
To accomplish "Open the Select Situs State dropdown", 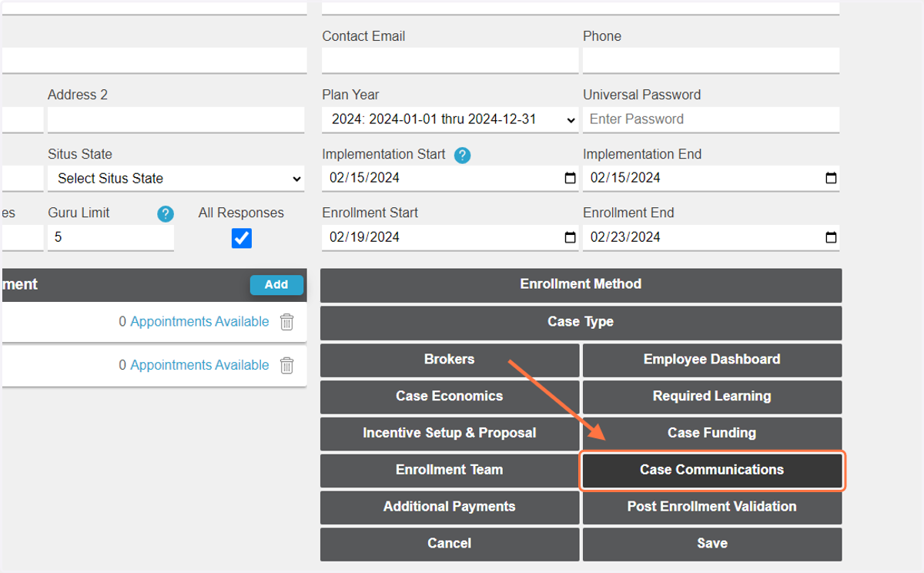I will 176,179.
